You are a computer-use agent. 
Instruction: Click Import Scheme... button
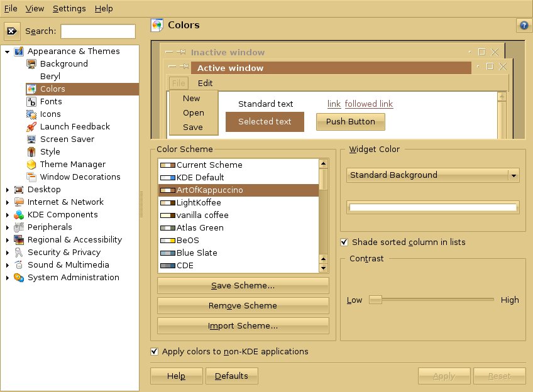click(x=243, y=326)
